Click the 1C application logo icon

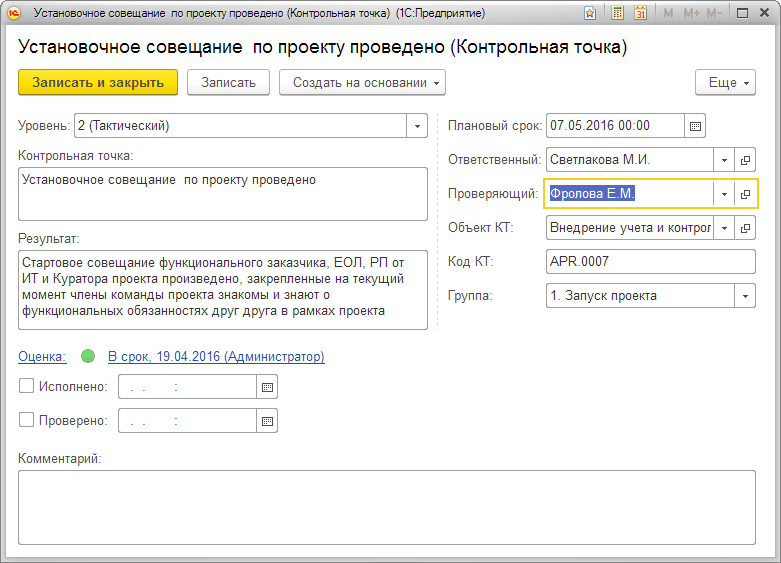coord(15,14)
